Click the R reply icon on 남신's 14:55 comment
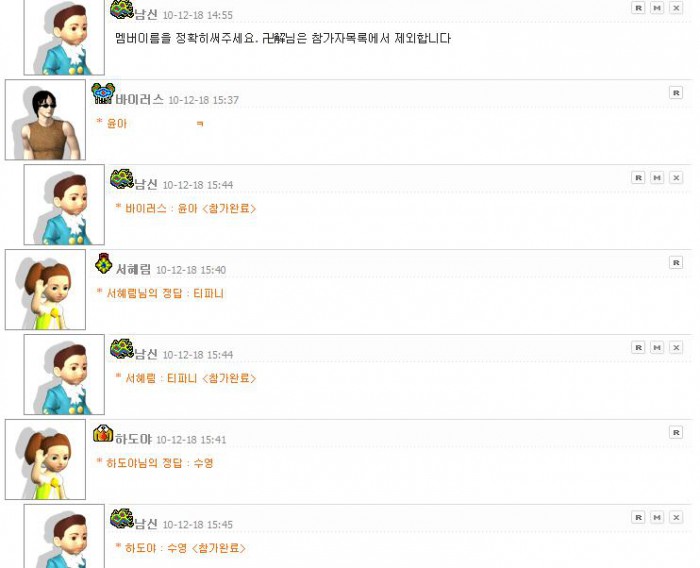 (x=638, y=8)
